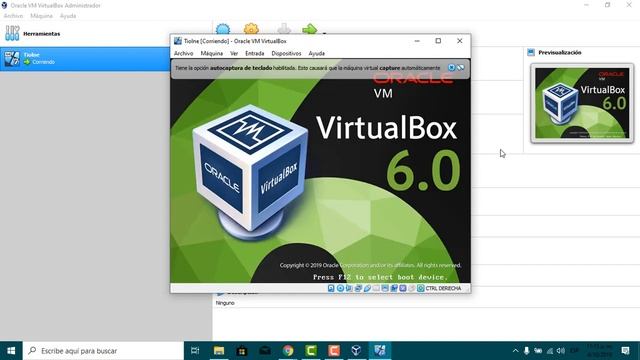Click the green Mostrar arrow icon
This screenshot has height=360, width=640.
pyautogui.click(x=309, y=29)
